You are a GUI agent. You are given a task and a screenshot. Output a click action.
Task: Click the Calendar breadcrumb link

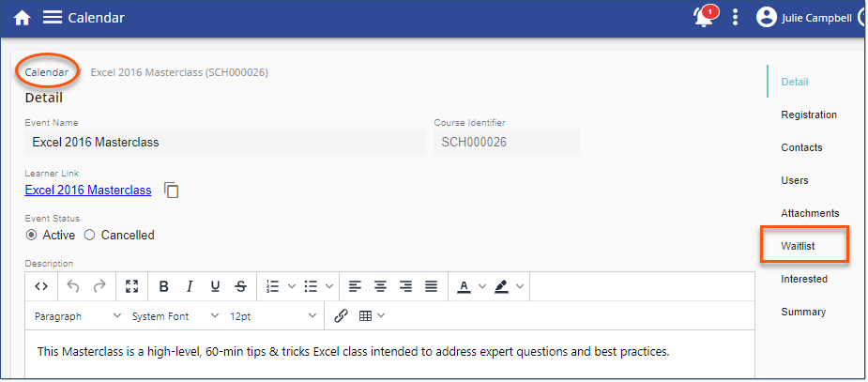coord(47,72)
